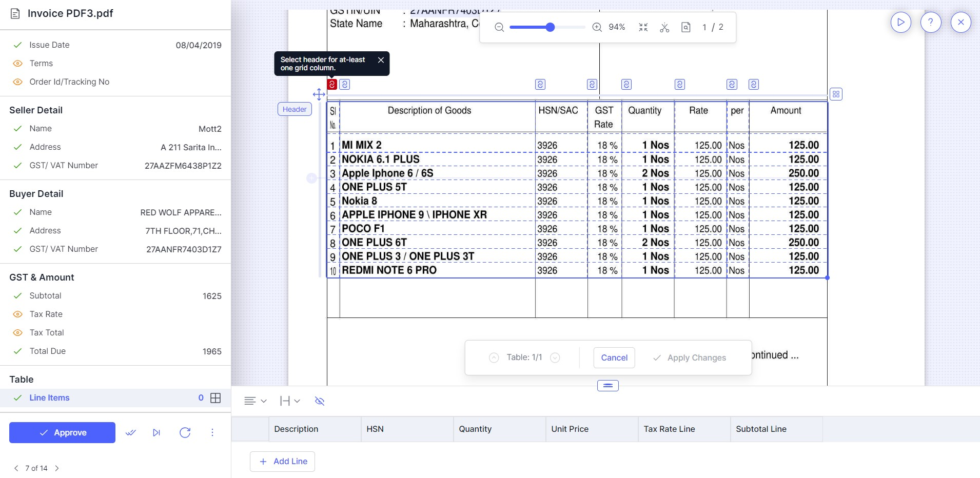Toggle the eye icon beside Tax Rate

17,314
